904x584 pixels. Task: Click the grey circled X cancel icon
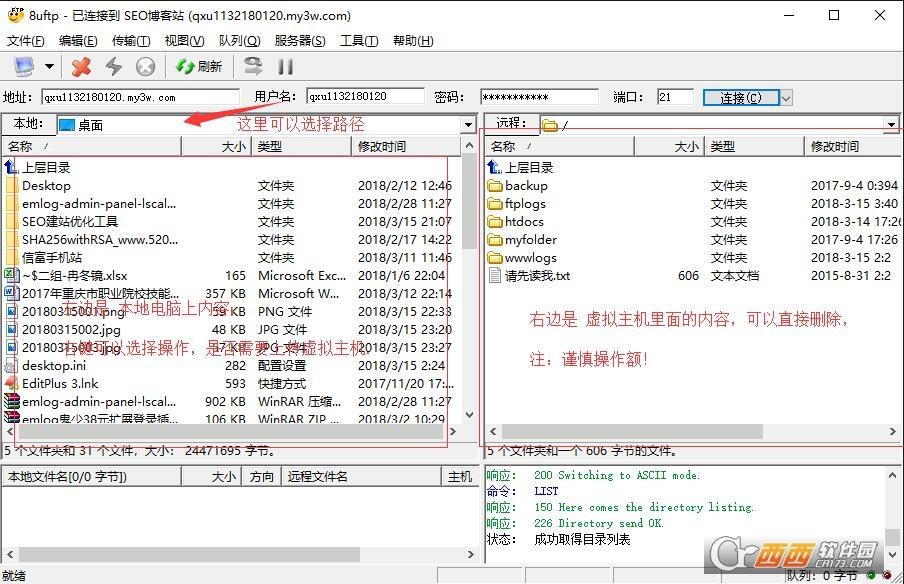146,66
